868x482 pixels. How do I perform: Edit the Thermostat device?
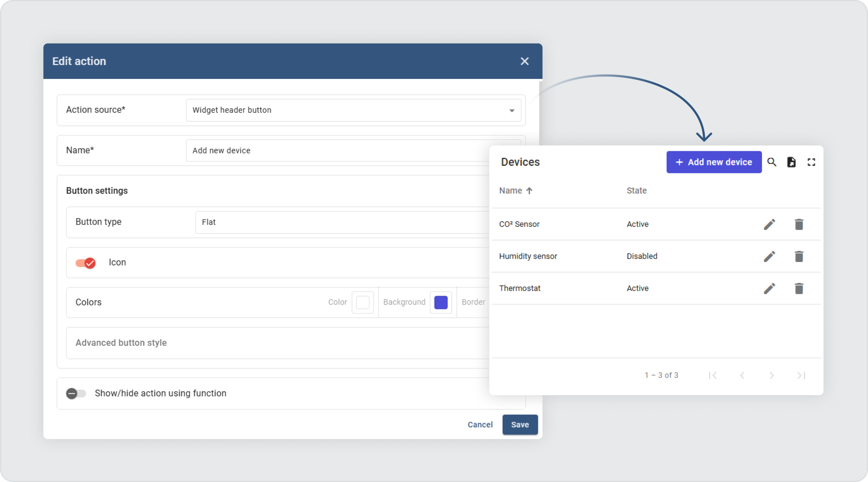point(770,288)
